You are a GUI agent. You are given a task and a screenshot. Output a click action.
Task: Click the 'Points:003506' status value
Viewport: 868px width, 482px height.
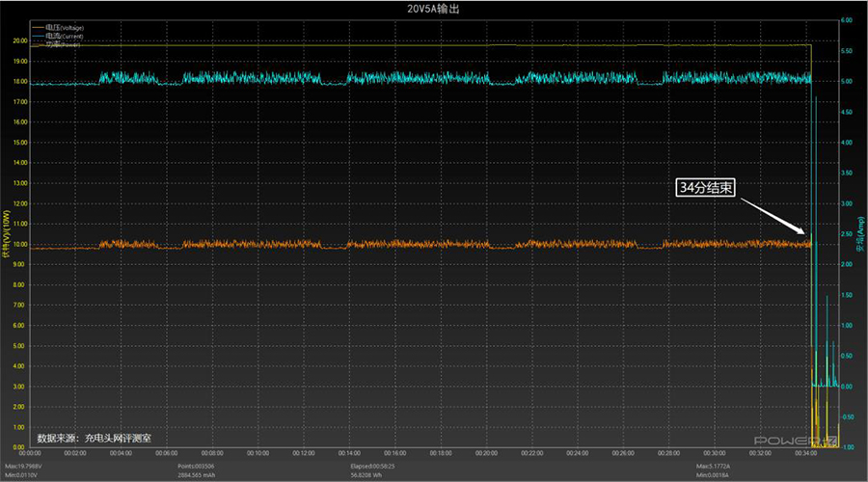point(196,467)
